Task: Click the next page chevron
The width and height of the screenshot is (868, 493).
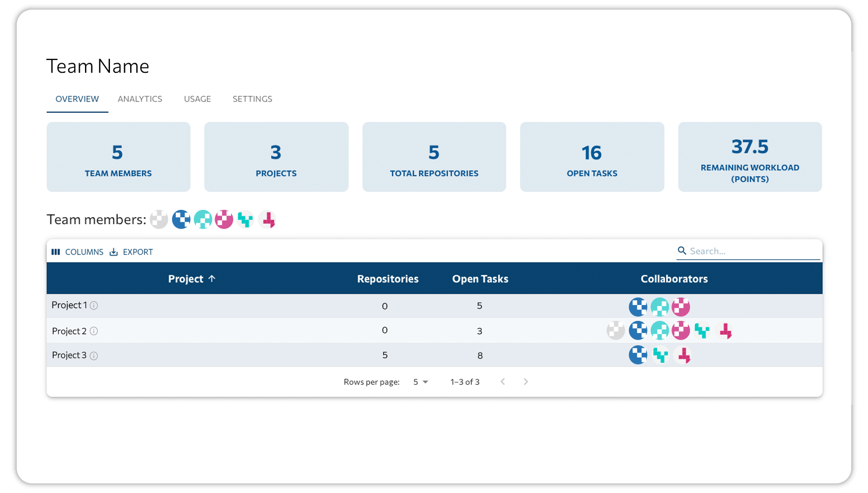Action: 526,381
